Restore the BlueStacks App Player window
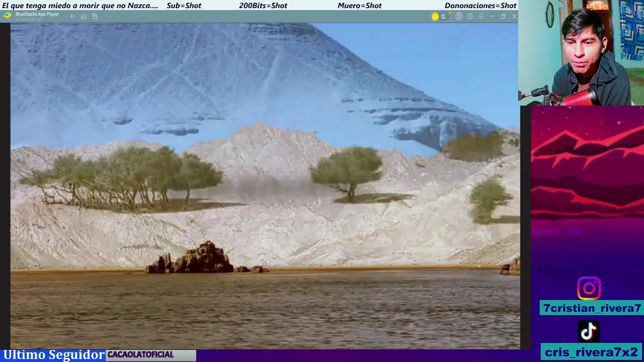 503,17
